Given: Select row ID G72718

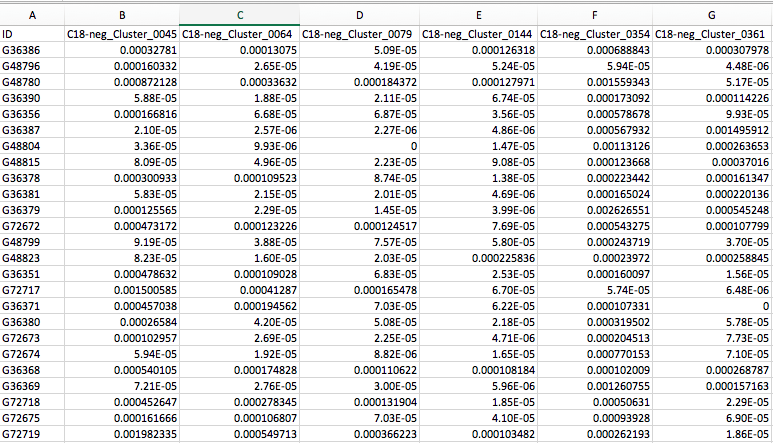Looking at the screenshot, I should pos(32,402).
